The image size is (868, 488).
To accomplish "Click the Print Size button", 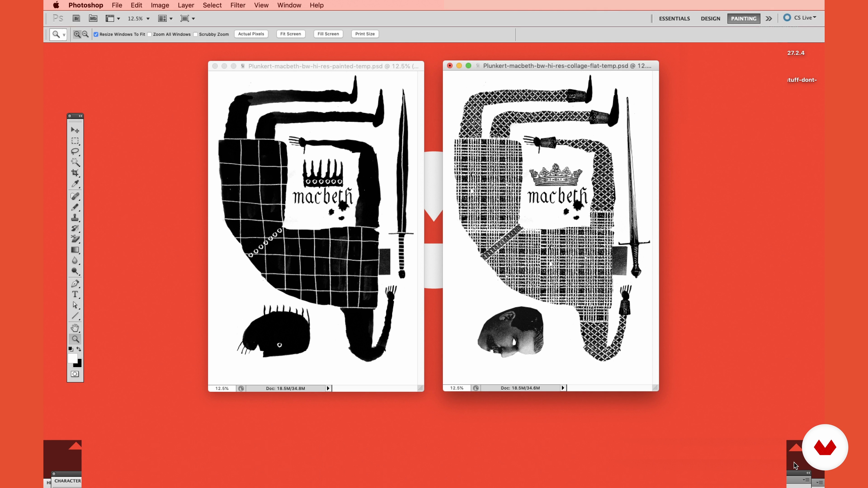I will (x=365, y=34).
